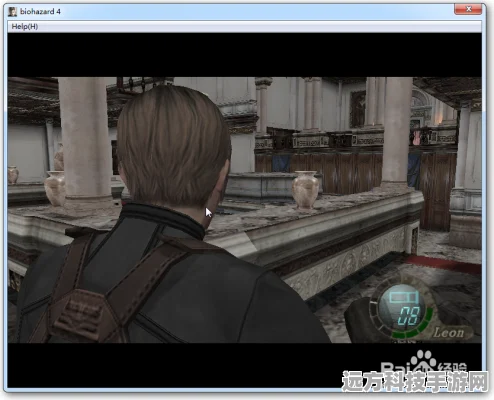The height and width of the screenshot is (400, 494).
Task: Open the Help(H) menu
Action: tap(25, 27)
